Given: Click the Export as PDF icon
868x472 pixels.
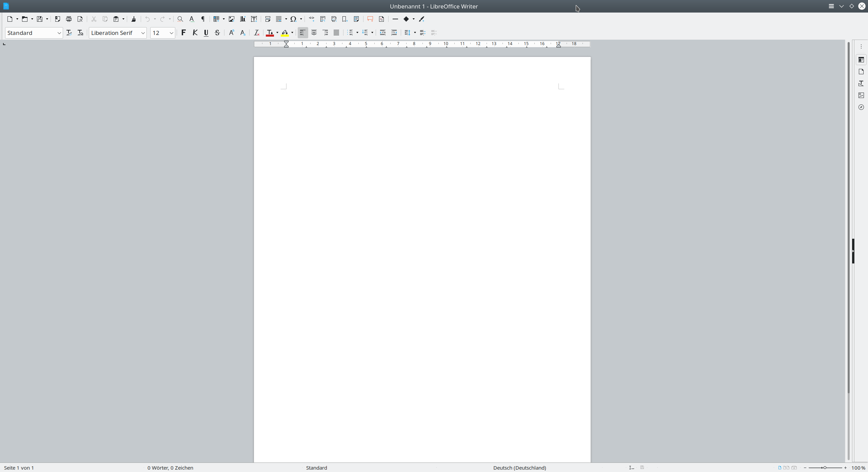Looking at the screenshot, I should coord(58,19).
